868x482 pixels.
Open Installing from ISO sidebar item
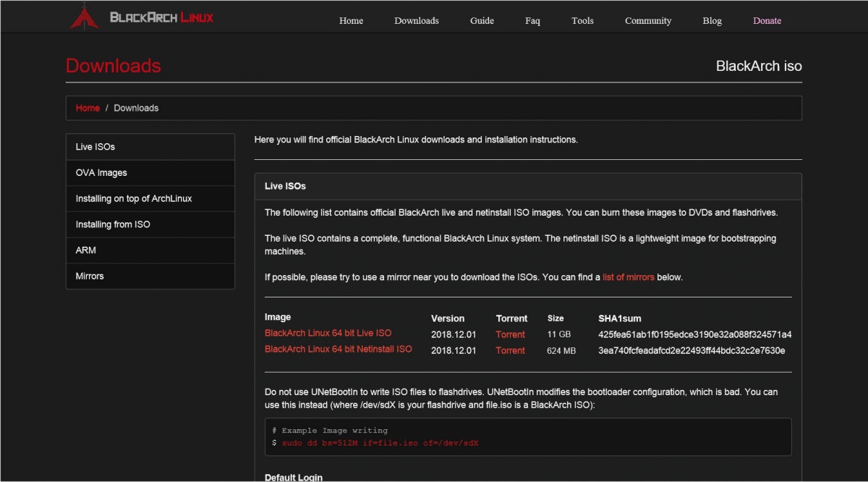pos(150,224)
